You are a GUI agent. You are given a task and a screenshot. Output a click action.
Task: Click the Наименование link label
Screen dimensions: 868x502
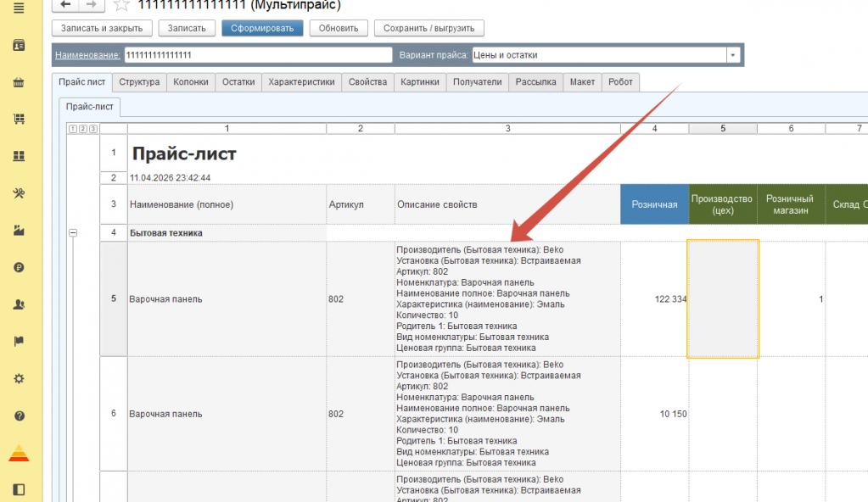coord(87,55)
